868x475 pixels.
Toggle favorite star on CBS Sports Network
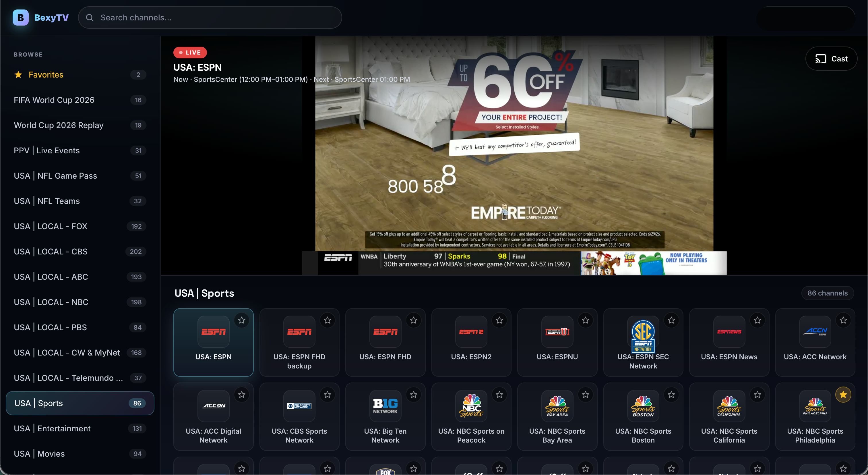coord(328,394)
